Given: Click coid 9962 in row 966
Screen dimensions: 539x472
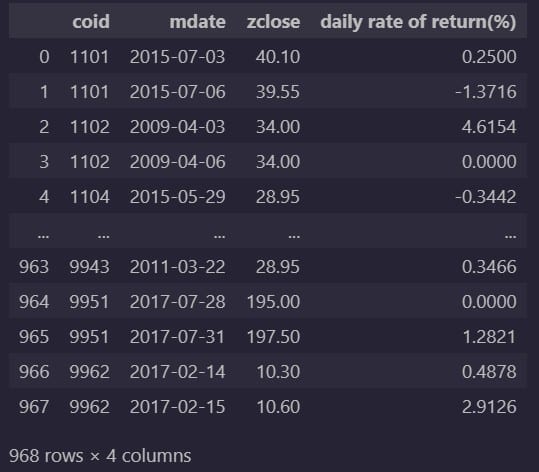Looking at the screenshot, I should point(90,372).
